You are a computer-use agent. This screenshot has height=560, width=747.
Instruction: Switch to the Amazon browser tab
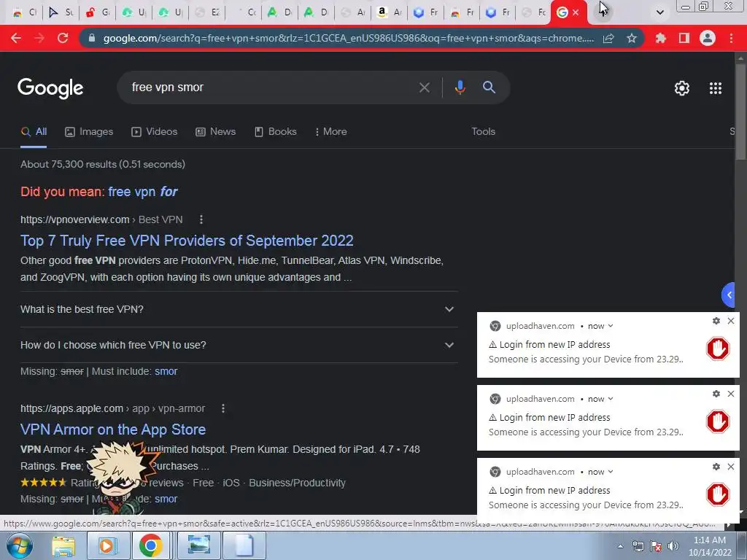click(389, 12)
